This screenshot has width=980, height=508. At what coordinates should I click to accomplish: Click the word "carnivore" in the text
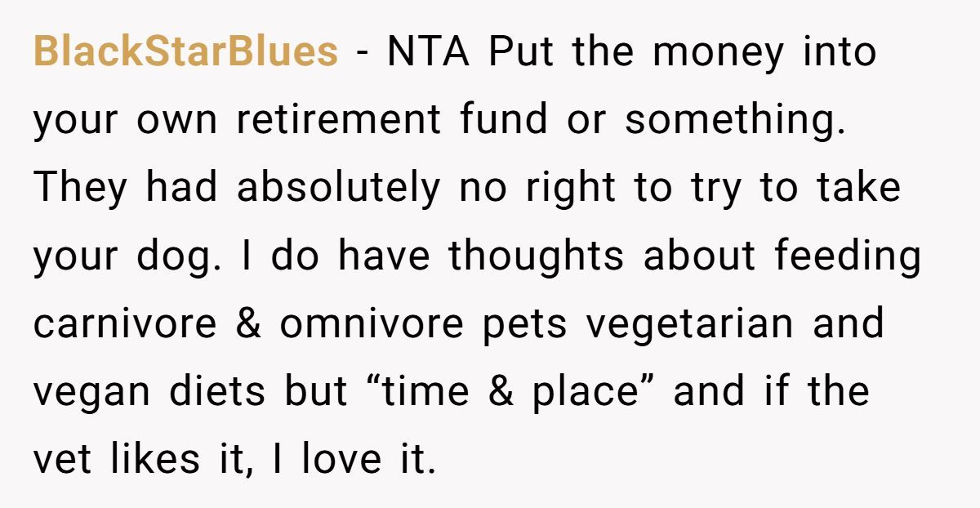(125, 324)
